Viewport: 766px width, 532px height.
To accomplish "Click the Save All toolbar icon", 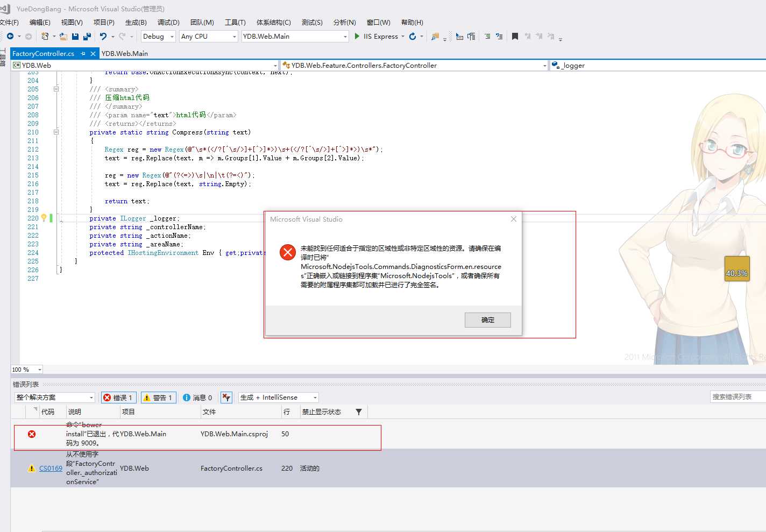I will pos(87,37).
